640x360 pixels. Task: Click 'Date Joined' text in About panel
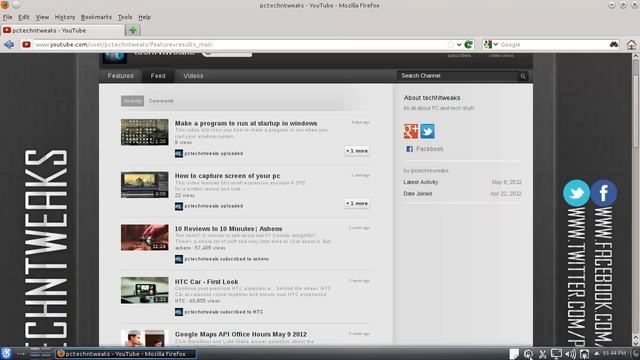pyautogui.click(x=417, y=194)
